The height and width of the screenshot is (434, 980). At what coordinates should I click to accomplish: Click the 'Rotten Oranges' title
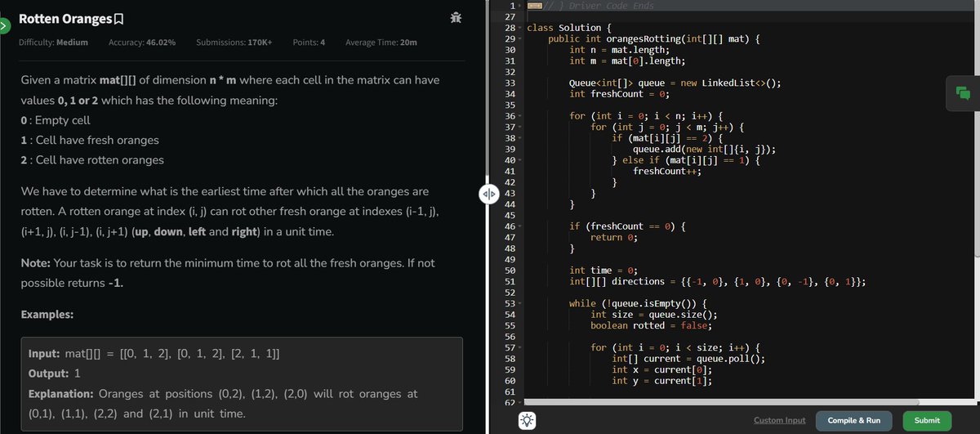tap(65, 19)
